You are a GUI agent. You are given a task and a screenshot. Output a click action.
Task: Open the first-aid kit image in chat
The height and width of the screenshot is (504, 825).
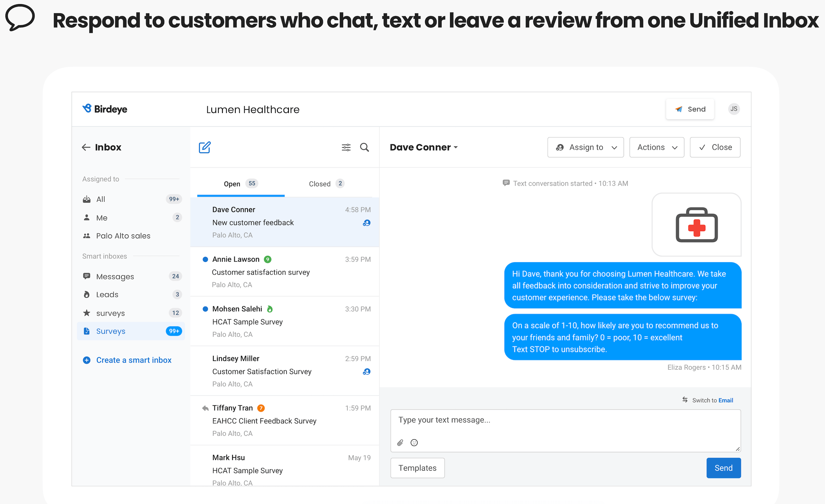click(x=697, y=225)
